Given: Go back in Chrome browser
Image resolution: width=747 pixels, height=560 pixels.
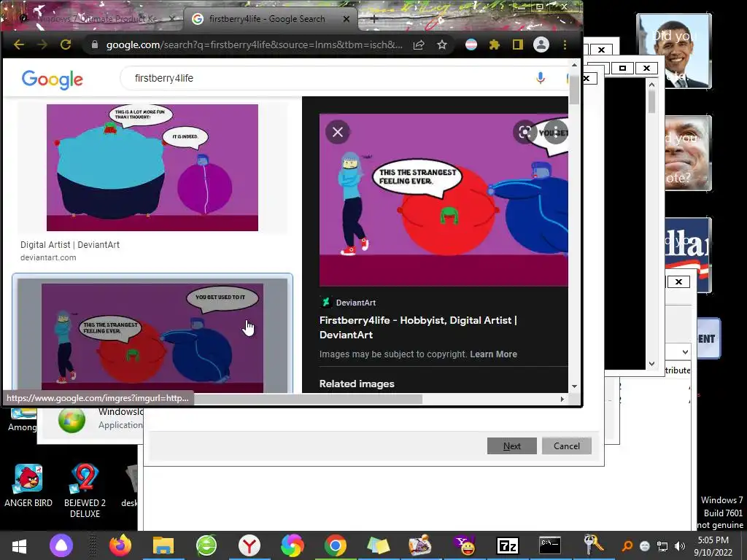Looking at the screenshot, I should tap(19, 44).
